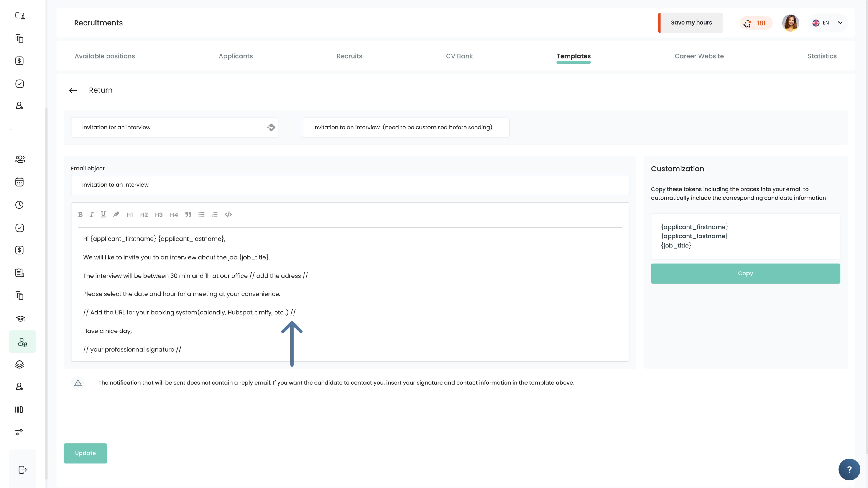Open the checkmark icon above the collapse dash

point(20,84)
